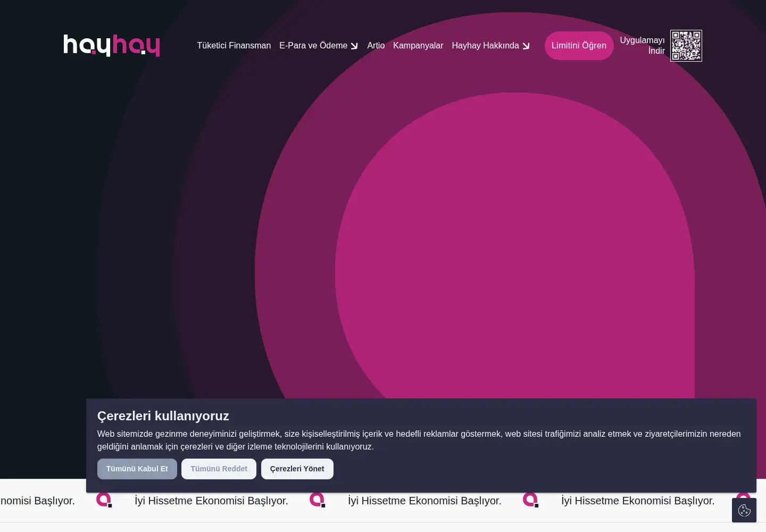Expand the Hayhay Hakkında dropdown arrow
766x532 pixels.
526,46
